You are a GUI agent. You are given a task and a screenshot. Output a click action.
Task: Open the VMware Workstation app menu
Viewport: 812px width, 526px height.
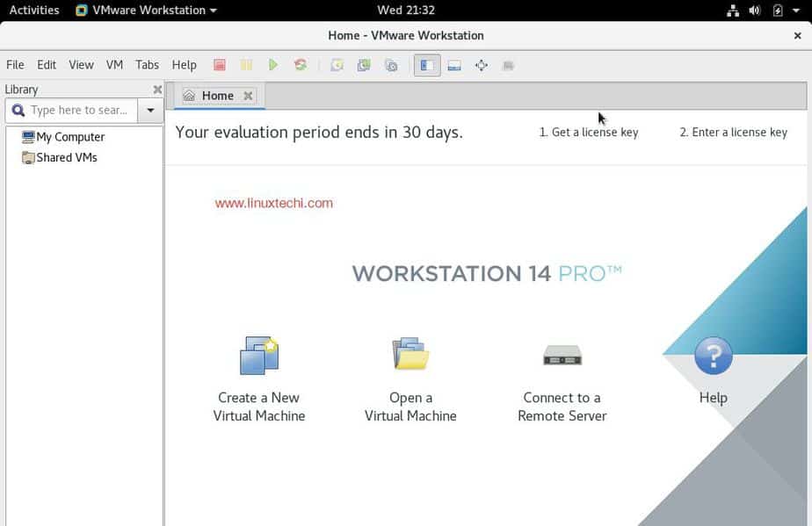point(146,10)
